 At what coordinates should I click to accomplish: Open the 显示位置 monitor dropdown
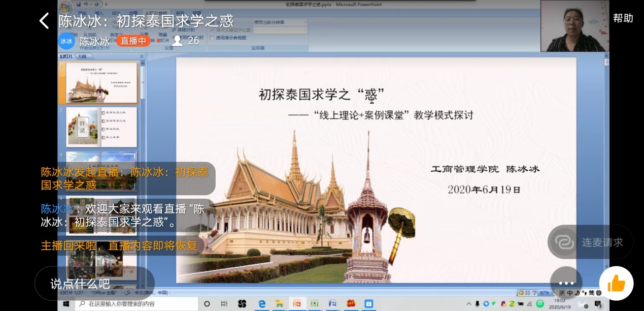pyautogui.click(x=280, y=30)
